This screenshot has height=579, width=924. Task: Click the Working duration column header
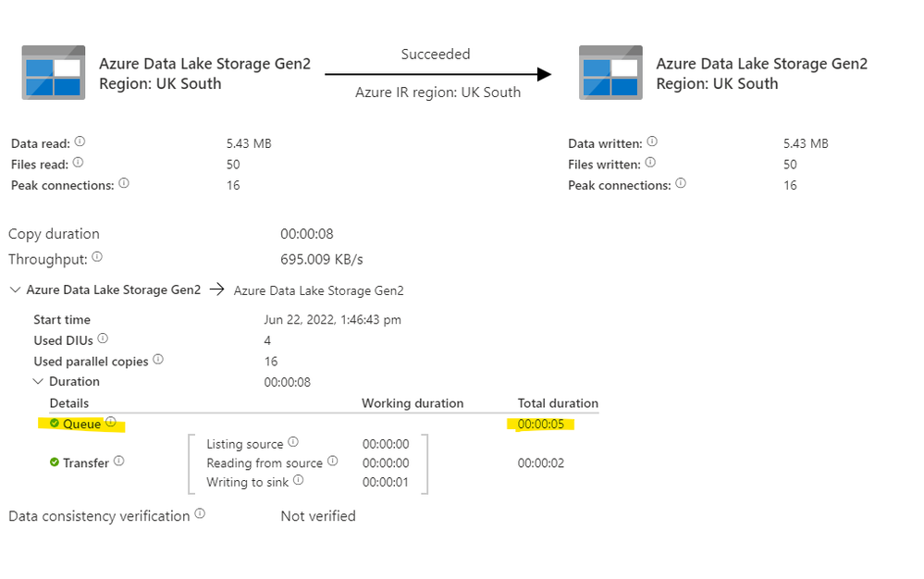pos(413,403)
